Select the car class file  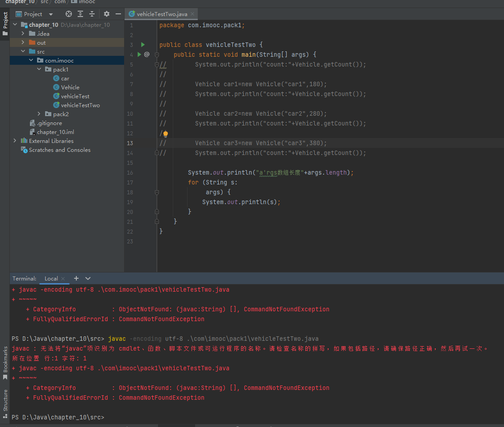point(65,79)
